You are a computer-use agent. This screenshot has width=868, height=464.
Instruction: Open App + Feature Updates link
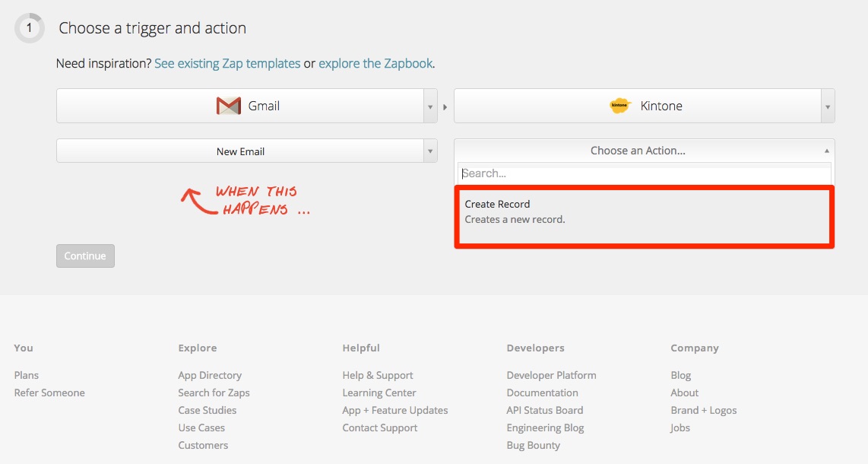[395, 410]
